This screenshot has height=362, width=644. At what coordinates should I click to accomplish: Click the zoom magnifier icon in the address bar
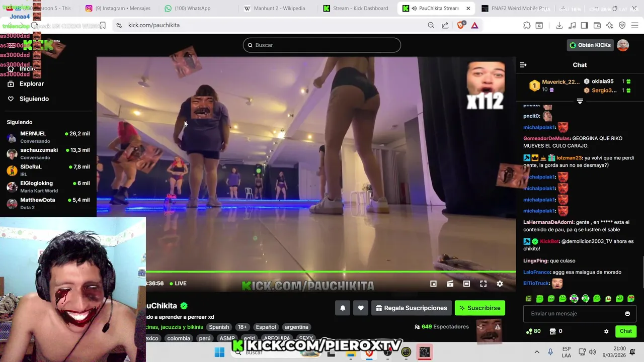pyautogui.click(x=431, y=25)
